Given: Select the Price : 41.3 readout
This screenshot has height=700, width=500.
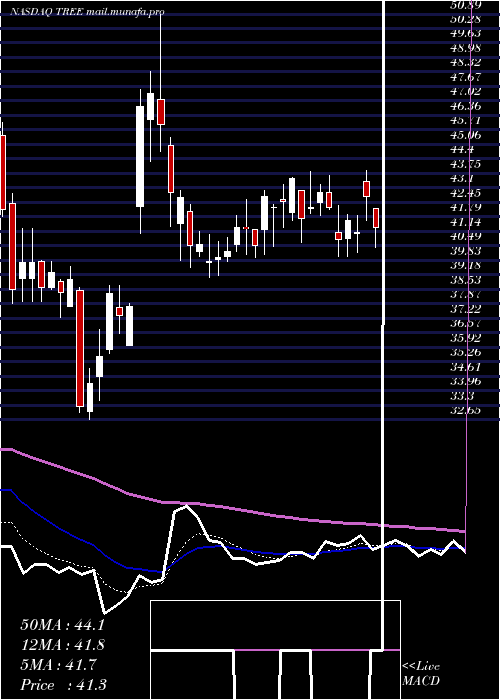Looking at the screenshot, I should click(63, 685).
